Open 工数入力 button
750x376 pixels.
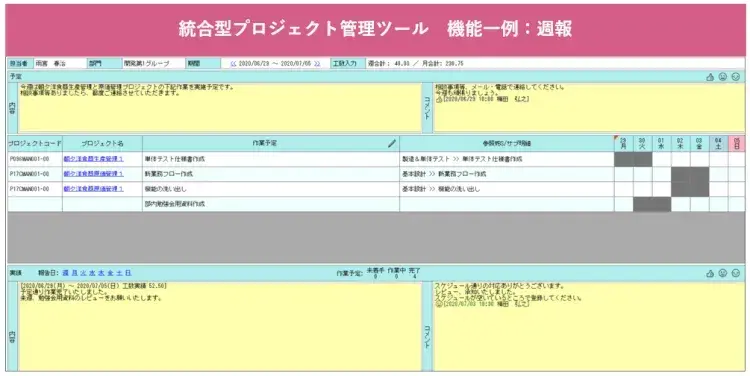(348, 64)
